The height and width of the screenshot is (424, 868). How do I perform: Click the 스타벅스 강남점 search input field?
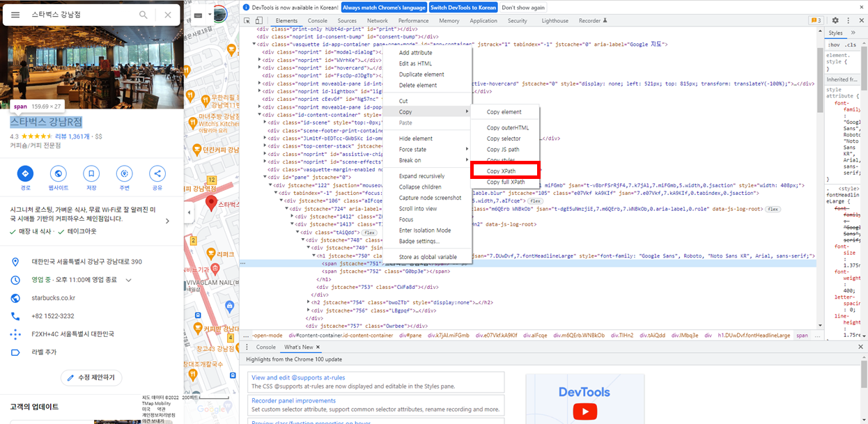[x=80, y=15]
